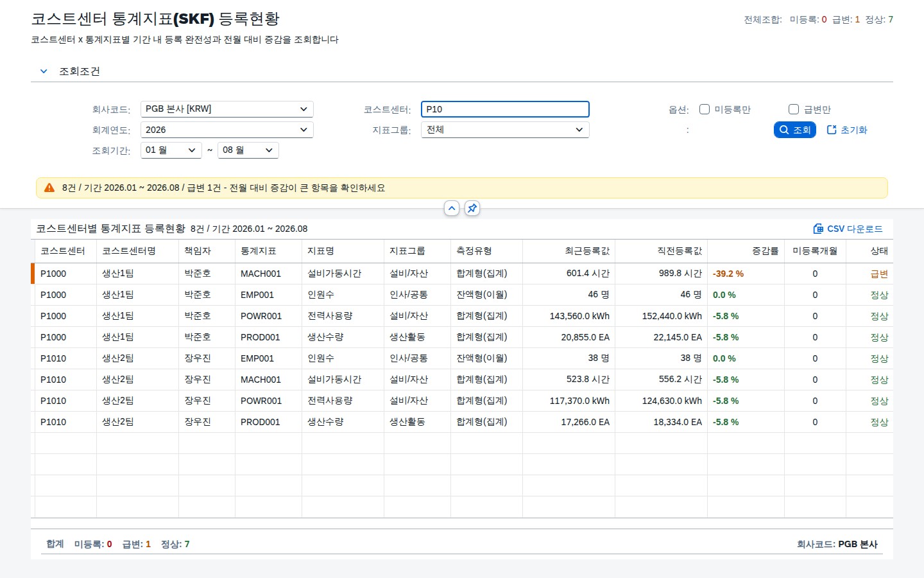Click EMP001 in the 생산1팀 row
The width and height of the screenshot is (924, 578).
pyautogui.click(x=257, y=295)
